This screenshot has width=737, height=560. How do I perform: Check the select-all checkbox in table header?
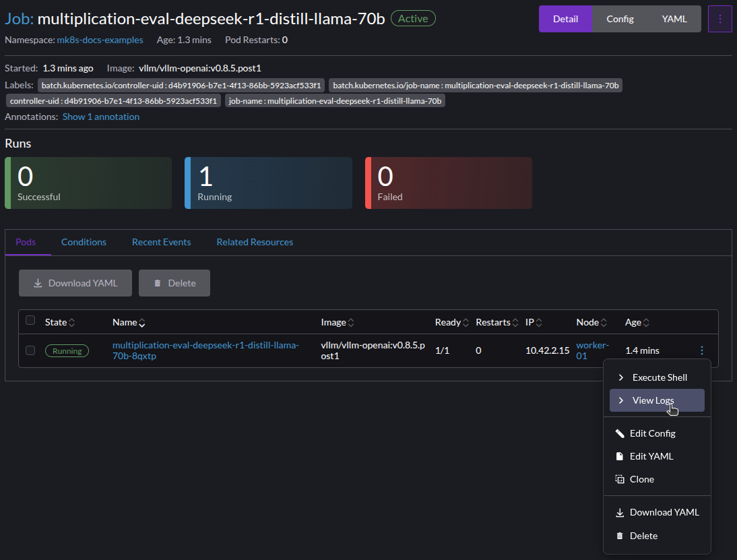click(x=30, y=321)
